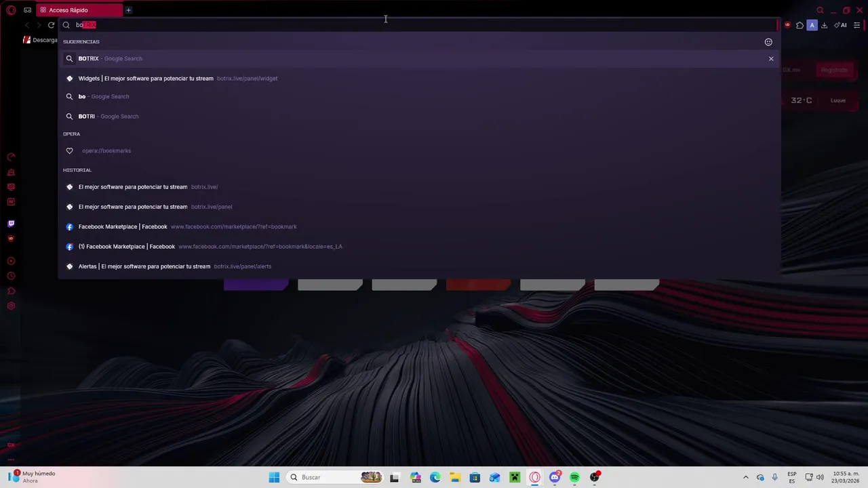Click the microphone icon in system tray
868x488 pixels.
[774, 477]
